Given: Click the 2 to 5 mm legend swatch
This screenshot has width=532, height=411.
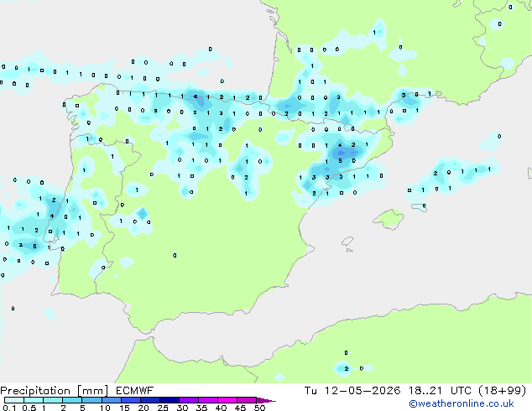Looking at the screenshot, I should tap(72, 400).
